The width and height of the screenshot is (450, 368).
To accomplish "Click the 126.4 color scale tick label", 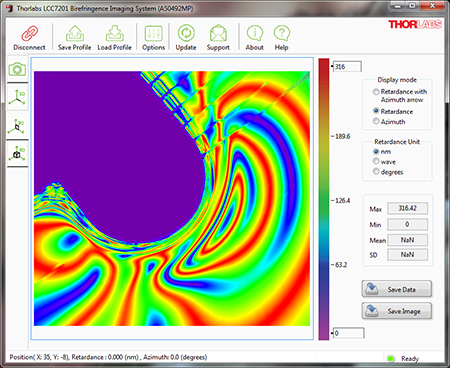I will pyautogui.click(x=342, y=201).
